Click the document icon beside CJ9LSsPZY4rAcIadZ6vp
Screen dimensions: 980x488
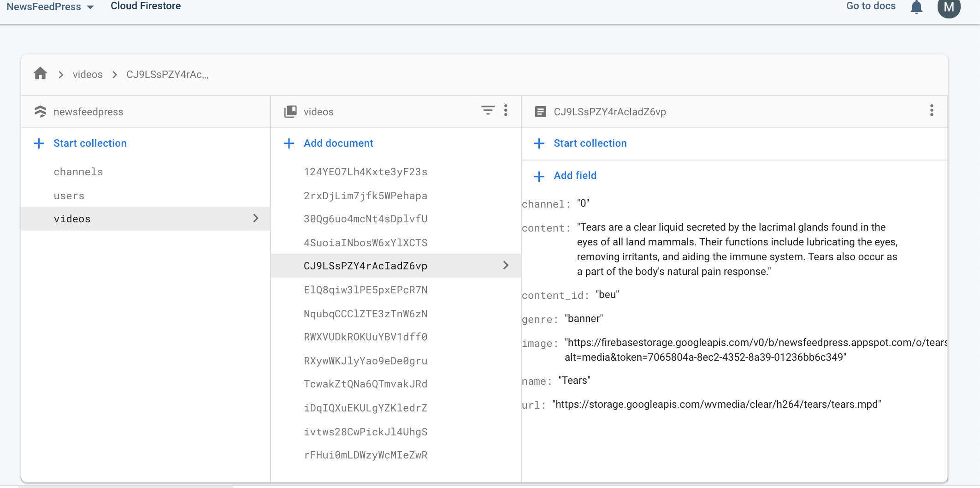540,112
